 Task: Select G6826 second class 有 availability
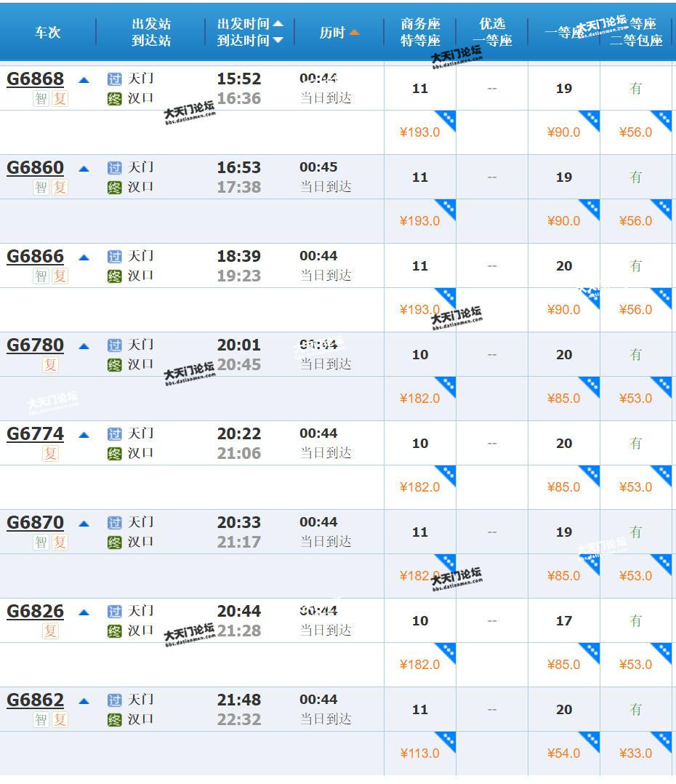click(636, 621)
